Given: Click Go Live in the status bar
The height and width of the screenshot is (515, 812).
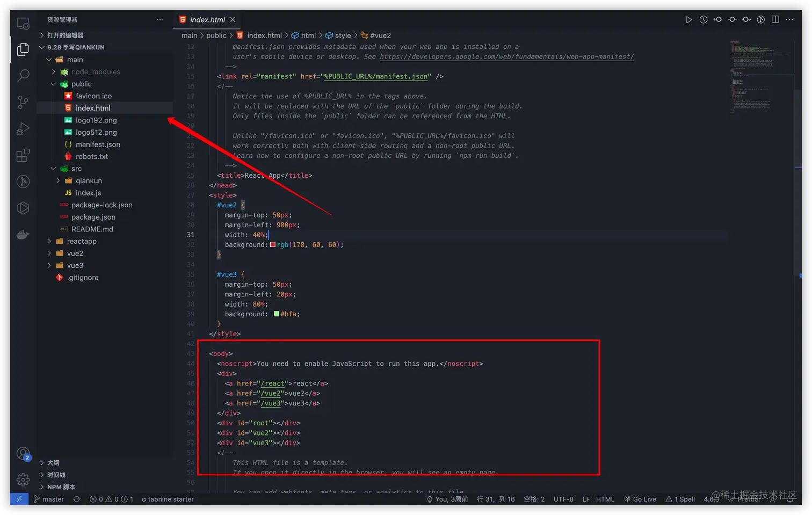Looking at the screenshot, I should click(640, 499).
